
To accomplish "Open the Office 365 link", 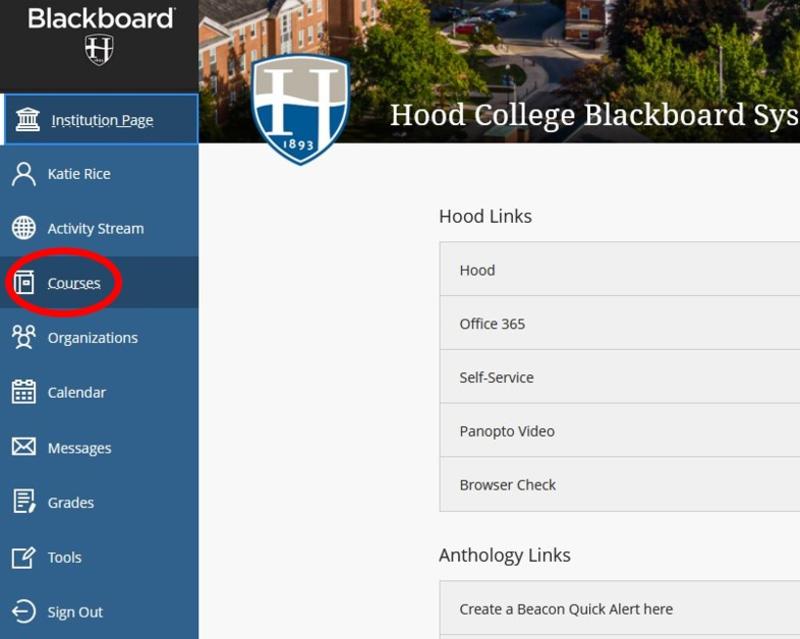I will point(619,324).
